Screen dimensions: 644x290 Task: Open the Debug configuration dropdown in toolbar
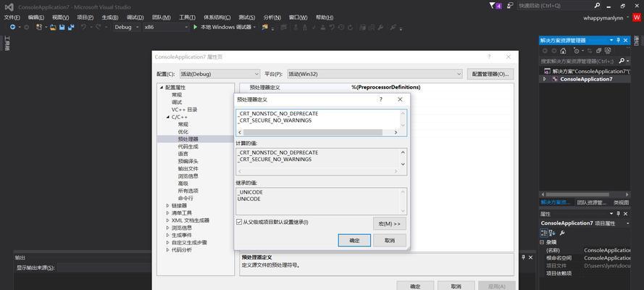(138, 27)
